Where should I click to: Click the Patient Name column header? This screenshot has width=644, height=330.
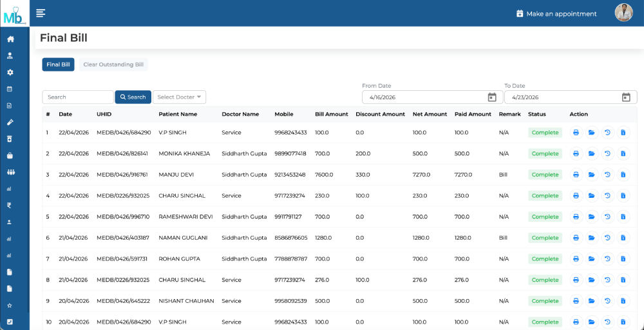[178, 114]
